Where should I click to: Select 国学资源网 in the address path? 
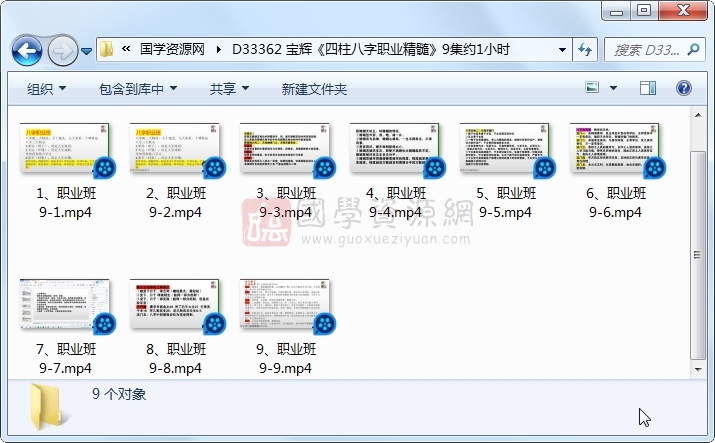coord(172,49)
